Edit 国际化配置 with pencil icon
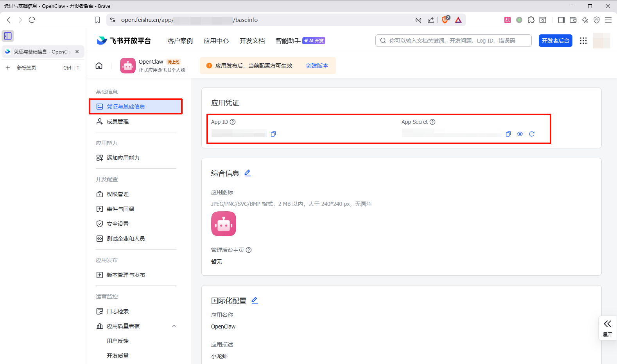Viewport: 617px width, 364px height. [255, 300]
